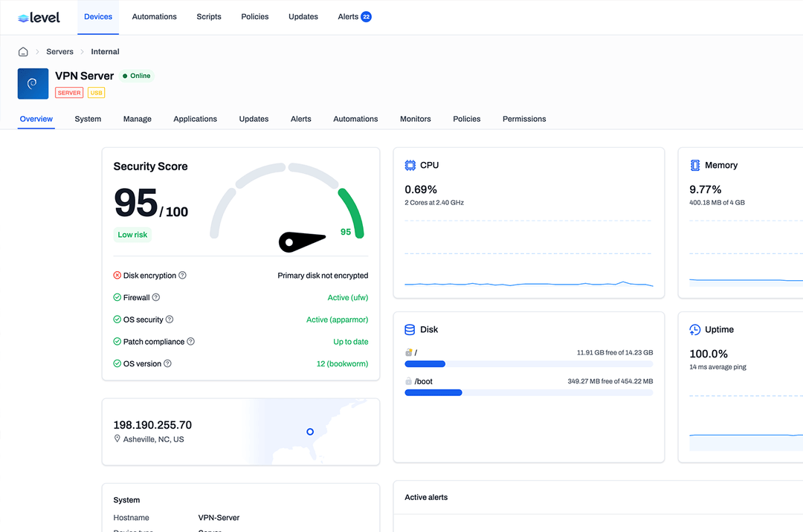803x532 pixels.
Task: Click the Level logo in the top bar
Action: point(37,16)
